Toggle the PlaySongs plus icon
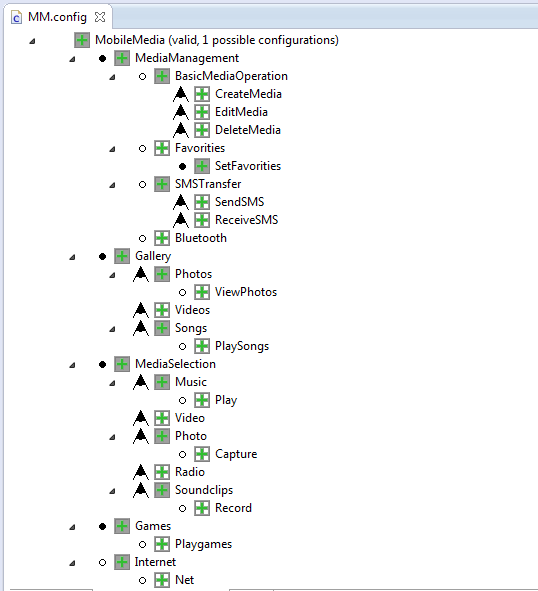The image size is (538, 591). click(202, 346)
